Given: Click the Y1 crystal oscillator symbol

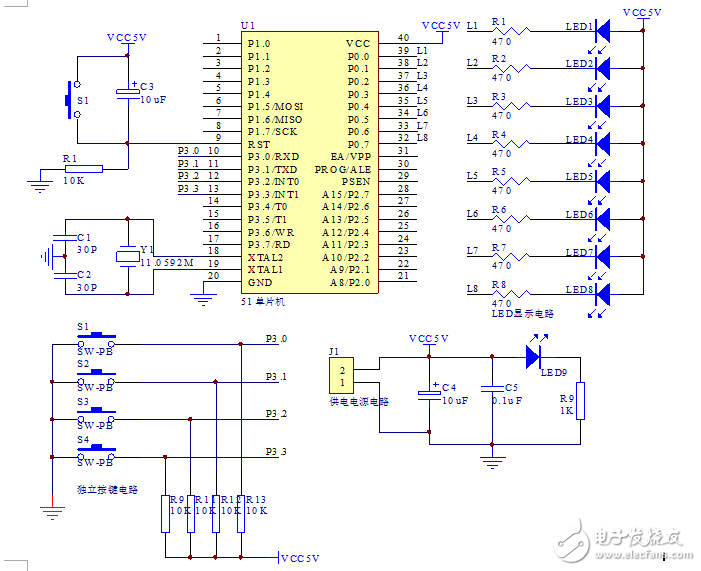Looking at the screenshot, I should click(x=127, y=257).
